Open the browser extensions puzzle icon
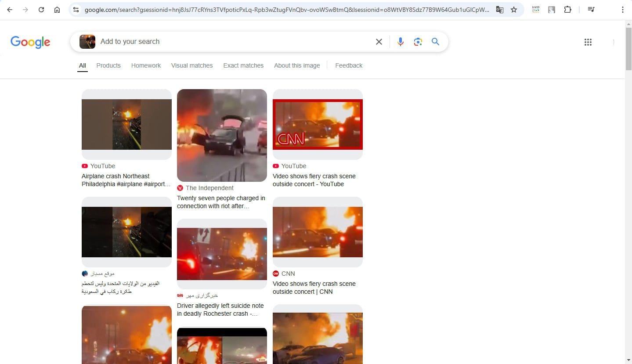Image resolution: width=632 pixels, height=364 pixels. (567, 10)
